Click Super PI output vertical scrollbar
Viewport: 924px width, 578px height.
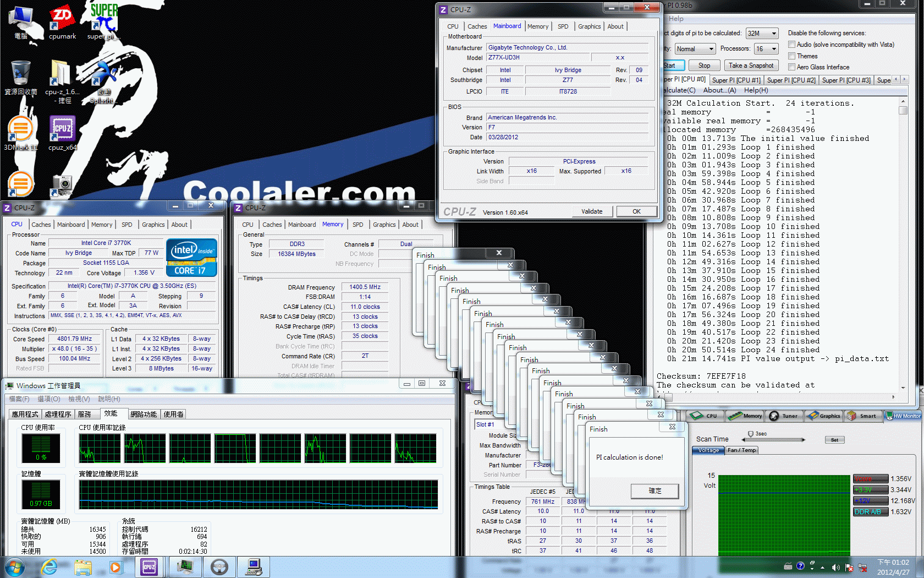[x=903, y=245]
